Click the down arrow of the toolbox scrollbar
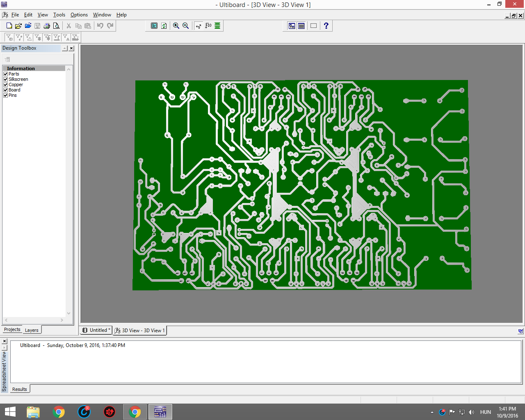Viewport: 525px width, 420px height. 68,313
